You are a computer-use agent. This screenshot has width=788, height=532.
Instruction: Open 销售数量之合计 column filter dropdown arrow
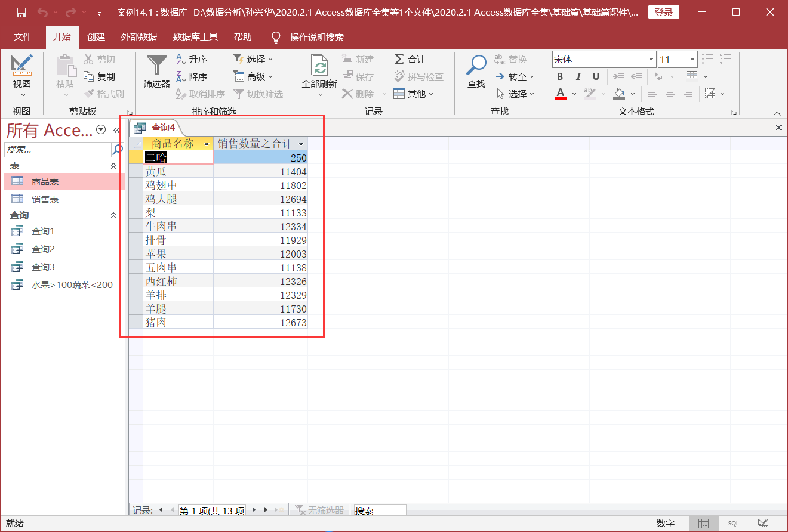pyautogui.click(x=301, y=144)
